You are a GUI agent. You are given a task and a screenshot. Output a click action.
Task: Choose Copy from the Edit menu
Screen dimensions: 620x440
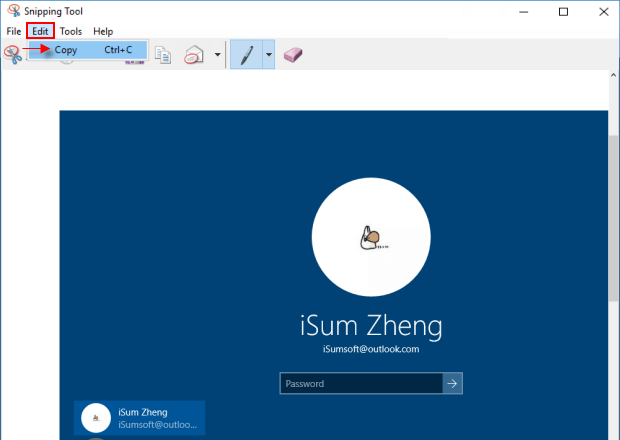pyautogui.click(x=88, y=50)
